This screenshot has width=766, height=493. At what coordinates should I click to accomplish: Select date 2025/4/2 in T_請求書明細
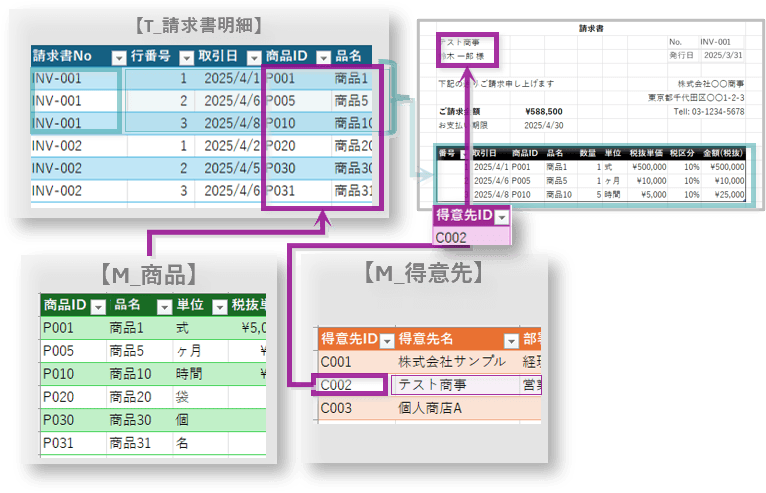click(232, 146)
